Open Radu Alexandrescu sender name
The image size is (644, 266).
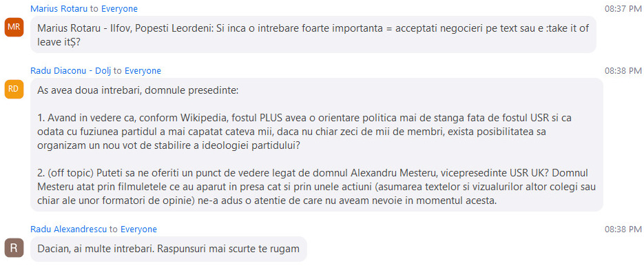69,229
